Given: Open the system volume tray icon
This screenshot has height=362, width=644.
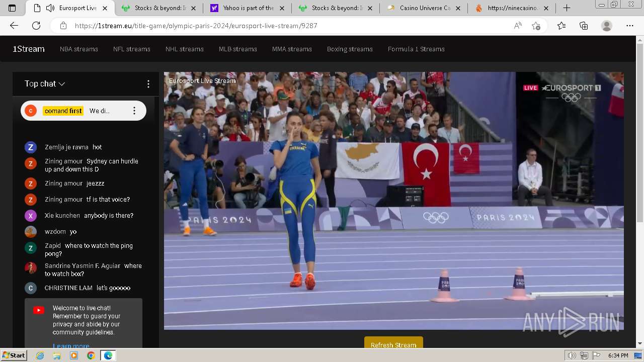Looking at the screenshot, I should point(572,355).
